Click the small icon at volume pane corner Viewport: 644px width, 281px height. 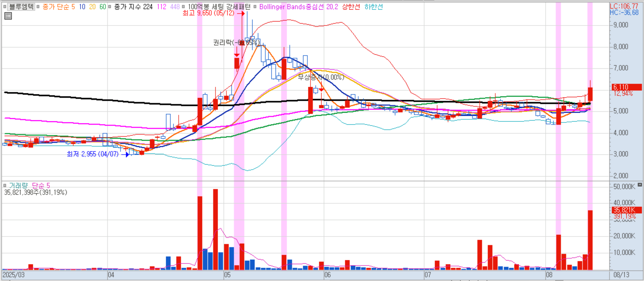(x=640, y=185)
